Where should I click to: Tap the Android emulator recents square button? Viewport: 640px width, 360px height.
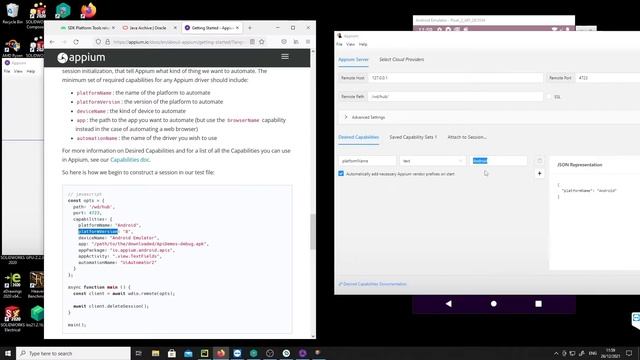[x=538, y=304]
